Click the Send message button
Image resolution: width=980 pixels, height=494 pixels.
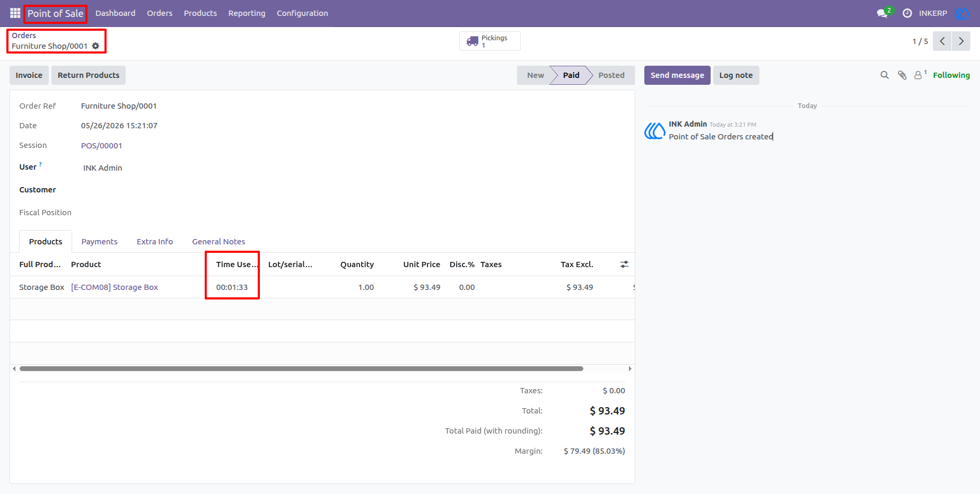[677, 75]
